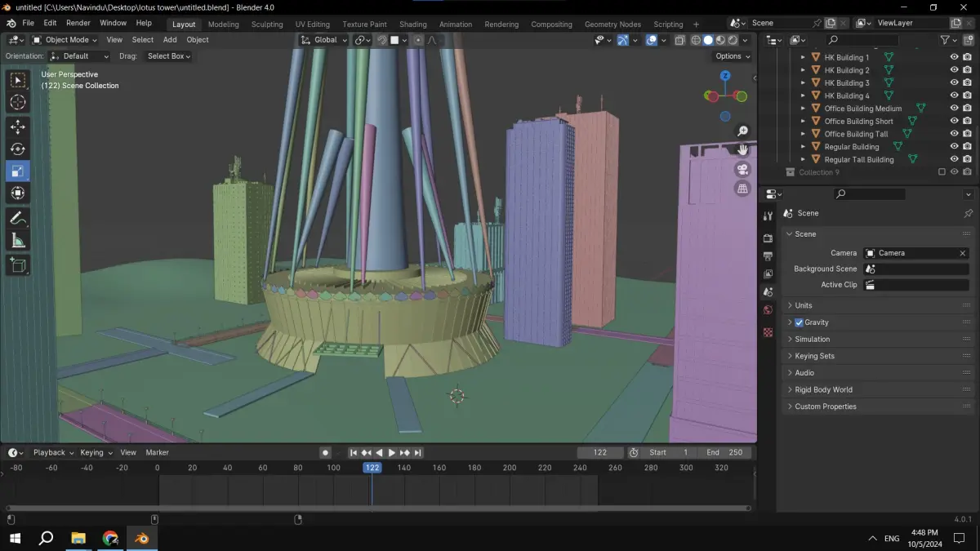Expand the Units panel

pos(804,305)
